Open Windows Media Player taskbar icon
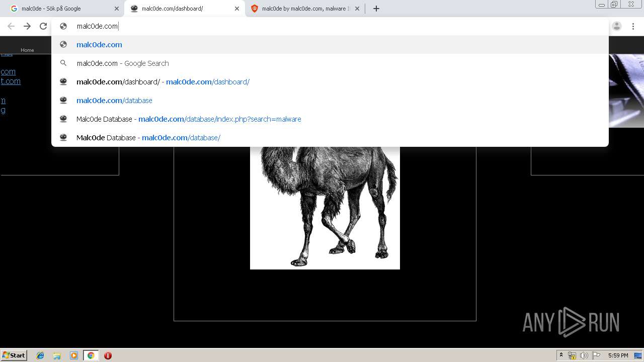The height and width of the screenshot is (362, 644). pyautogui.click(x=73, y=355)
